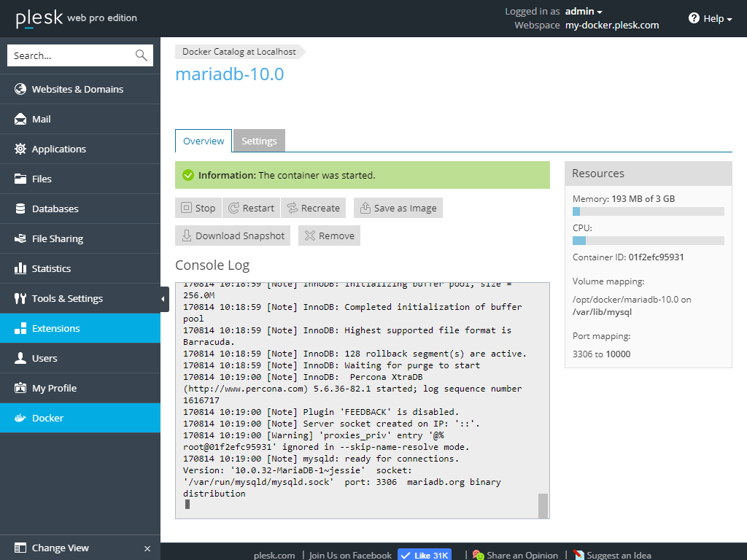
Task: Recreate the container
Action: (314, 208)
